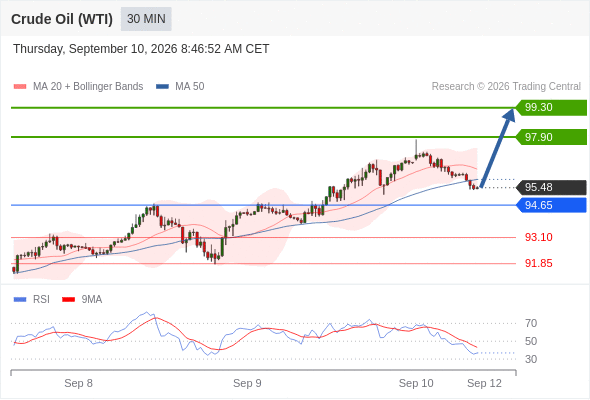The height and width of the screenshot is (400, 590).
Task: Click the Sep 12 date axis label
Action: 484,383
